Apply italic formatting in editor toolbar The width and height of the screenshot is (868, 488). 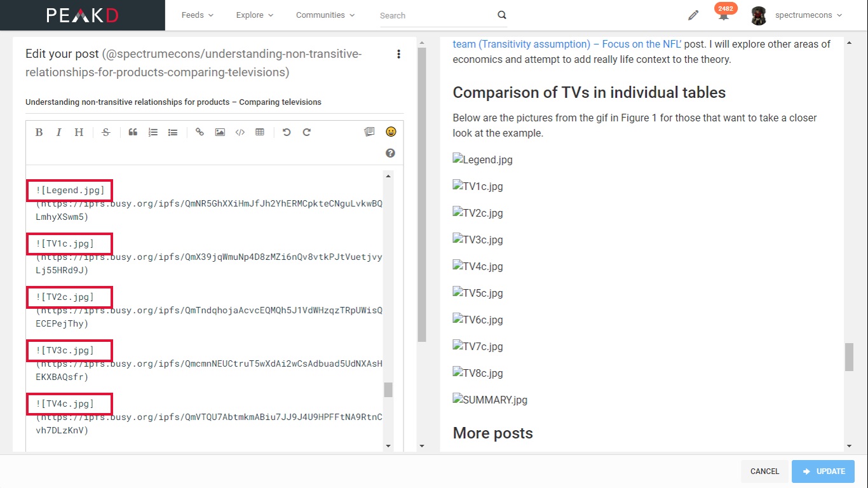58,132
